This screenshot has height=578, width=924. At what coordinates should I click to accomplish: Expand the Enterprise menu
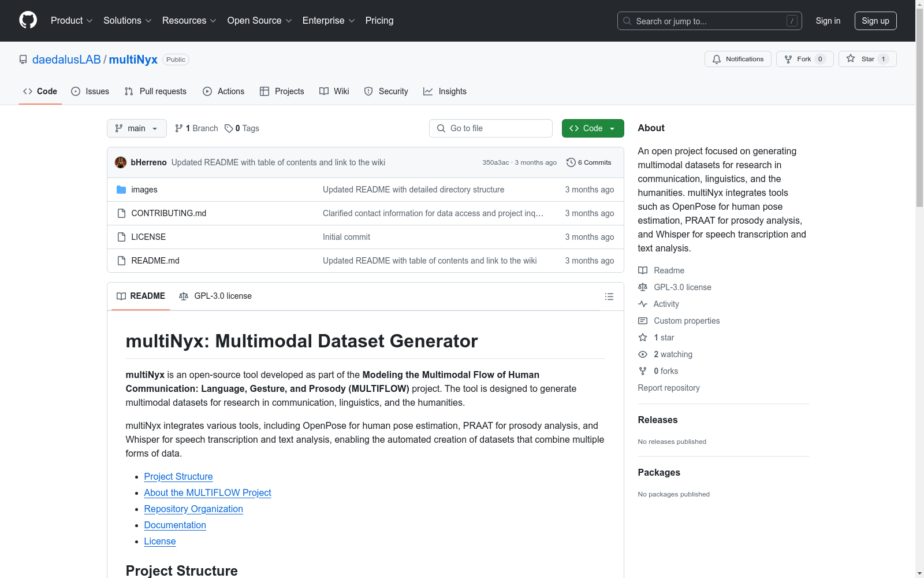329,20
